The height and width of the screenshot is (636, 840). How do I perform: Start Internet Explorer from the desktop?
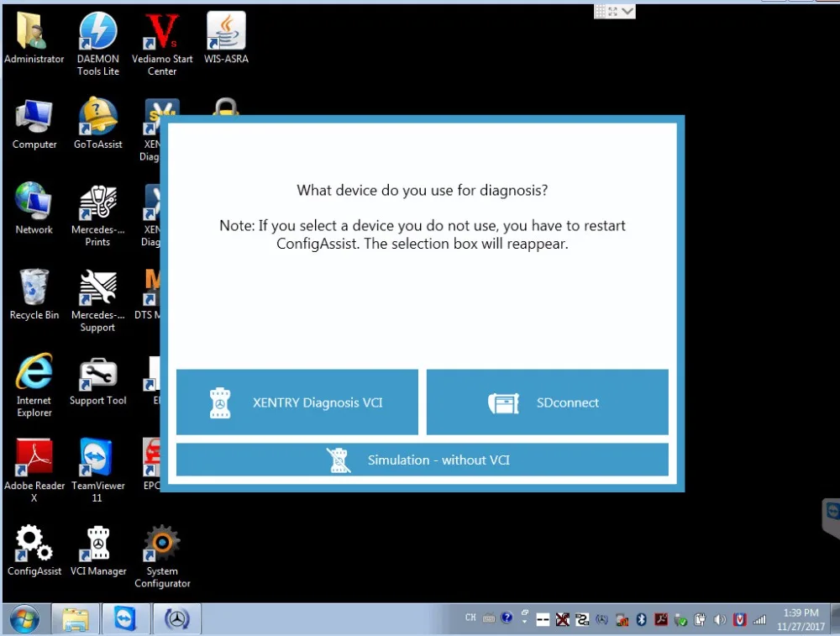[x=34, y=386]
